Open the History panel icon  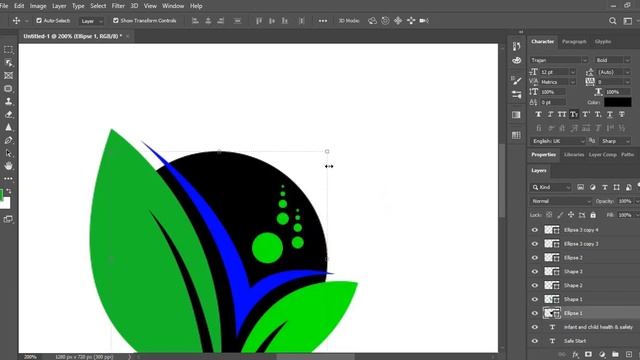tap(516, 46)
